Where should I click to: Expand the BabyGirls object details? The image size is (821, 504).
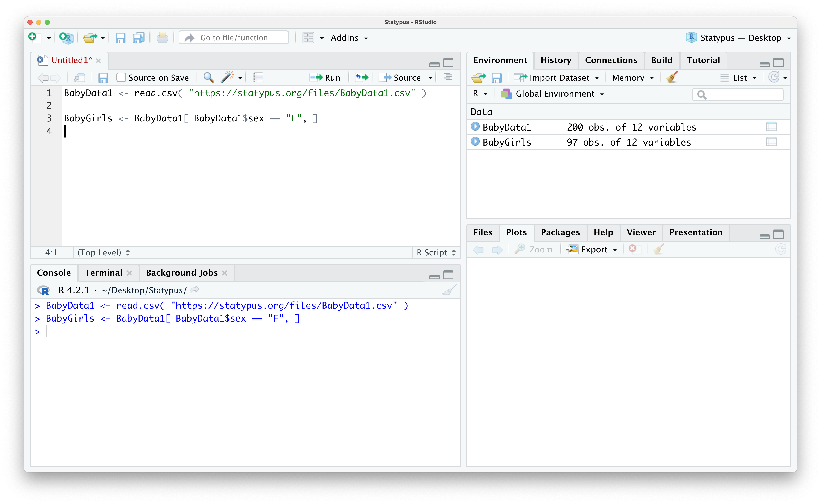(475, 142)
